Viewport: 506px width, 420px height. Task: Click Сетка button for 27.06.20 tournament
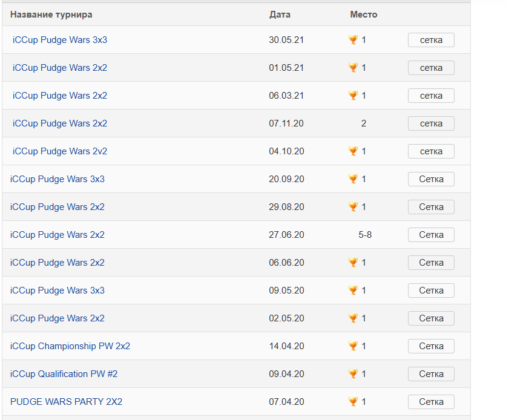[x=431, y=235]
